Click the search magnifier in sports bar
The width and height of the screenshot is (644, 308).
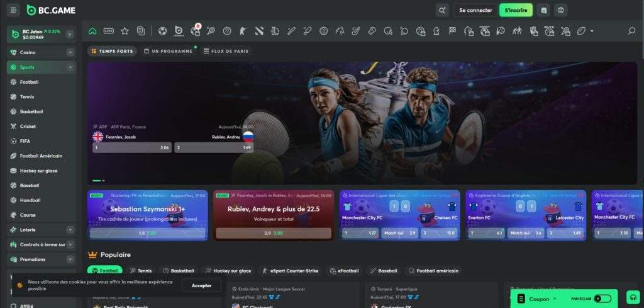coord(631,31)
